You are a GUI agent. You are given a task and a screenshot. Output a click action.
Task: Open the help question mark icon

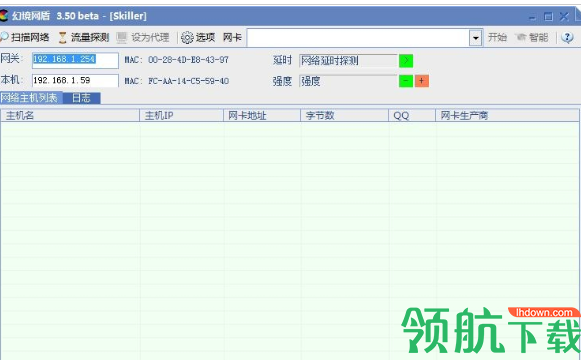(x=567, y=37)
